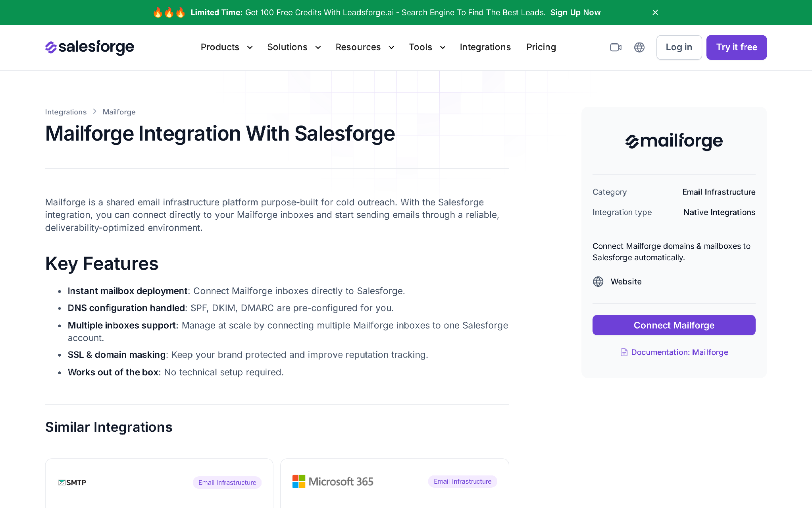Open the Integrations nav item
812x508 pixels.
point(485,47)
